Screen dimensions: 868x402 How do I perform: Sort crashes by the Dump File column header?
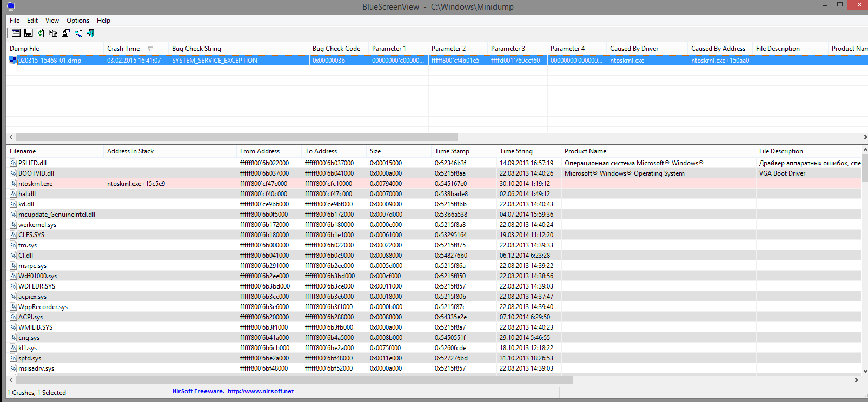point(55,49)
